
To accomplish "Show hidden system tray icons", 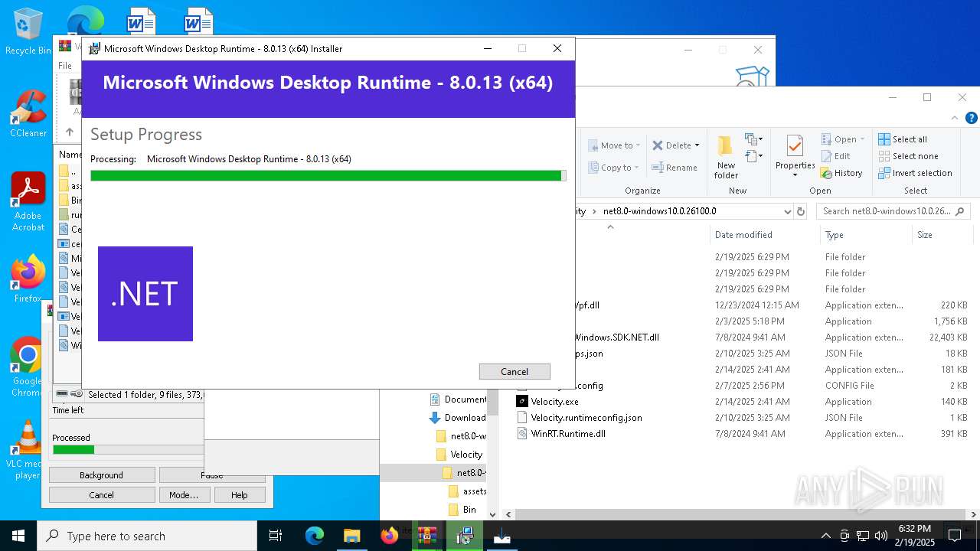I will pyautogui.click(x=825, y=536).
